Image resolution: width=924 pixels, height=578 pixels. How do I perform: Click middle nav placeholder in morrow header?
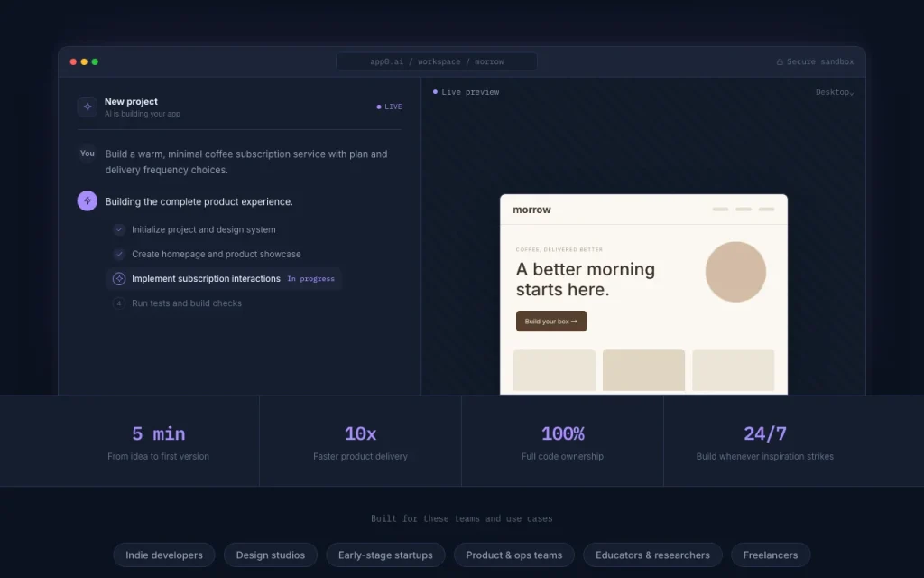[744, 210]
